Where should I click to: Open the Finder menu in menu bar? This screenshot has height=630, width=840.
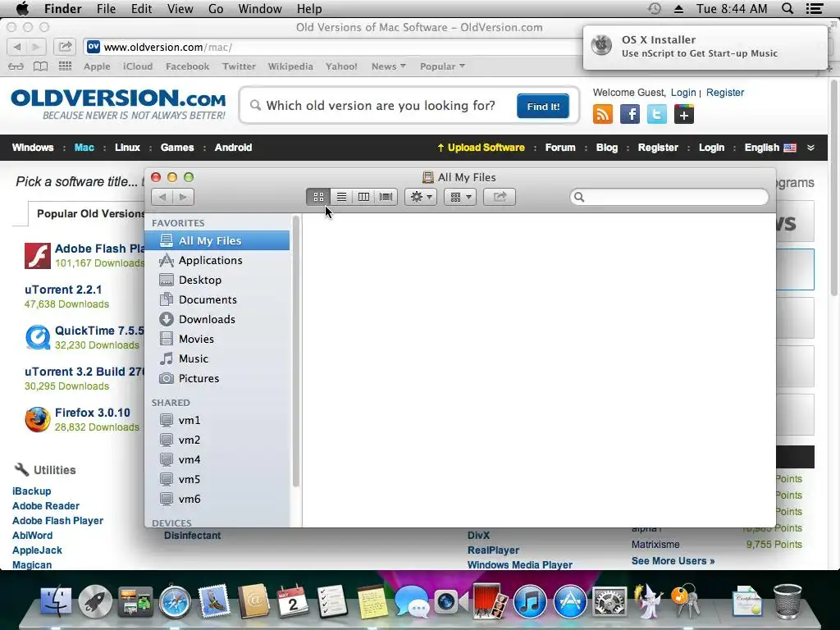click(62, 9)
